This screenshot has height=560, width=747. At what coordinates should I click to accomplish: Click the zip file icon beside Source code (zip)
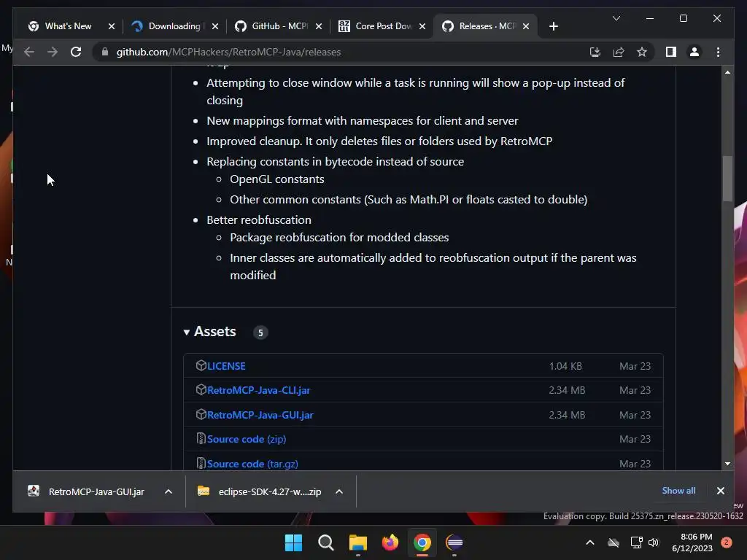click(201, 438)
